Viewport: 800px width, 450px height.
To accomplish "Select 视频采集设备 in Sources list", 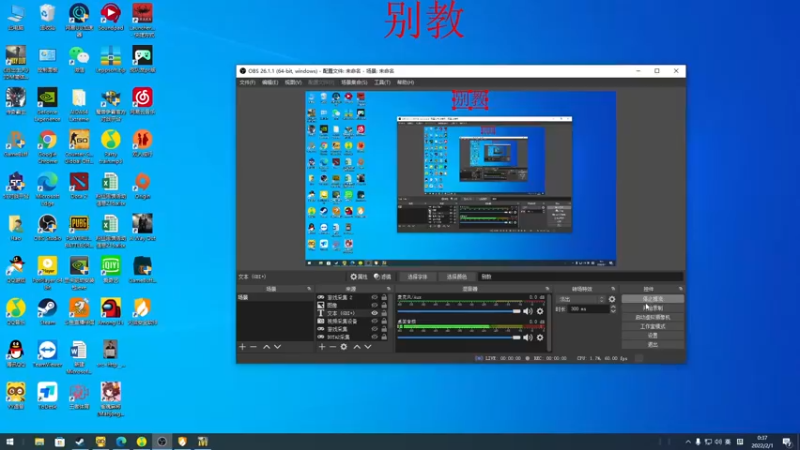I will (x=342, y=321).
